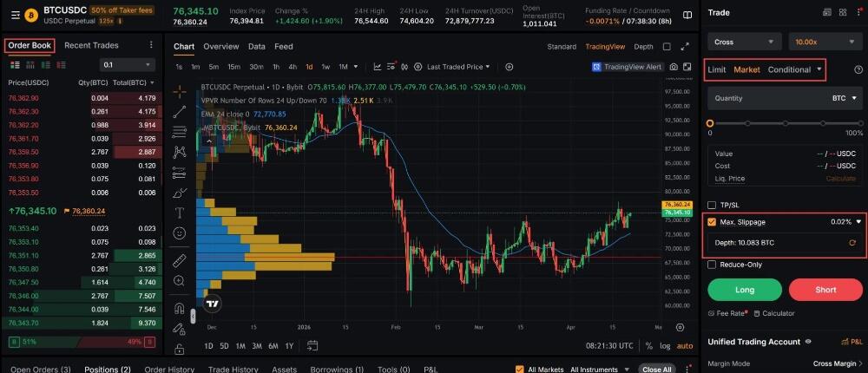This screenshot has width=868, height=373.
Task: Select the forecasting and measurement tool
Action: [x=180, y=173]
